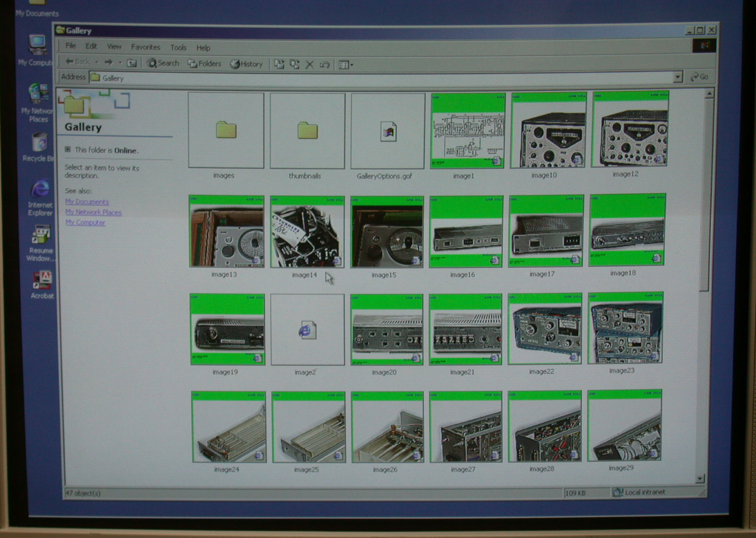Toggle the Folders pane
Image resolution: width=756 pixels, height=538 pixels.
[204, 64]
